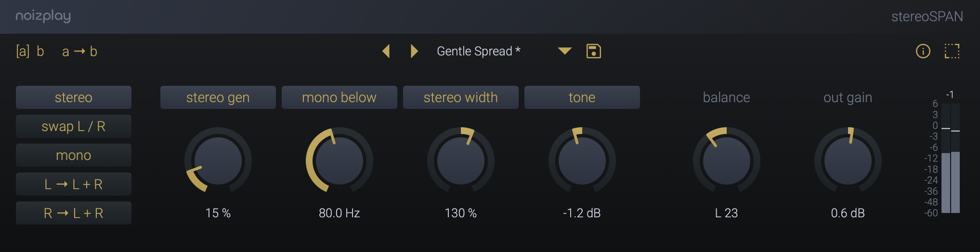The image size is (980, 252).
Task: Select the stereo routing mode
Action: click(x=74, y=97)
